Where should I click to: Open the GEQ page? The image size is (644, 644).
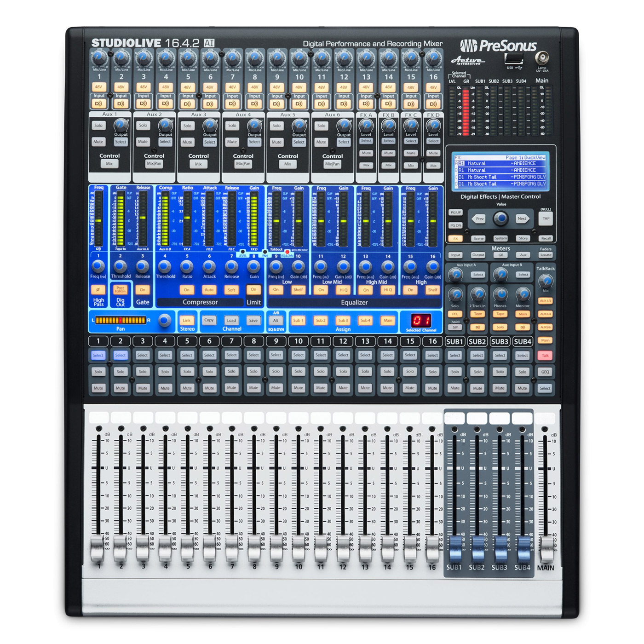[x=545, y=372]
